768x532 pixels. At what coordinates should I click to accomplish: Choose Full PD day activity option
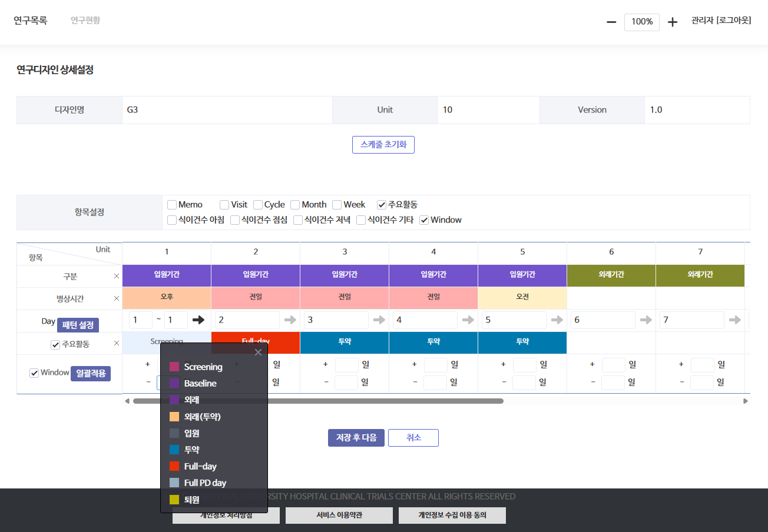pos(205,483)
